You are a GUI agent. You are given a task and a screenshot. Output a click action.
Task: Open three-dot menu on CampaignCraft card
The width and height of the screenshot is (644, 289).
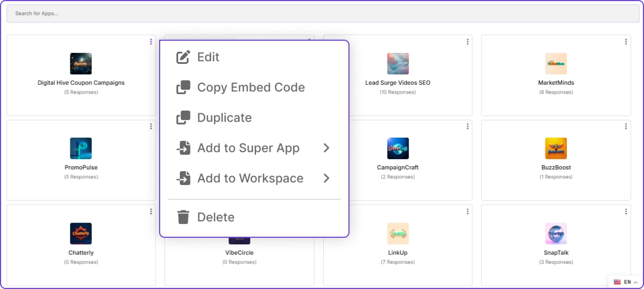tap(467, 127)
